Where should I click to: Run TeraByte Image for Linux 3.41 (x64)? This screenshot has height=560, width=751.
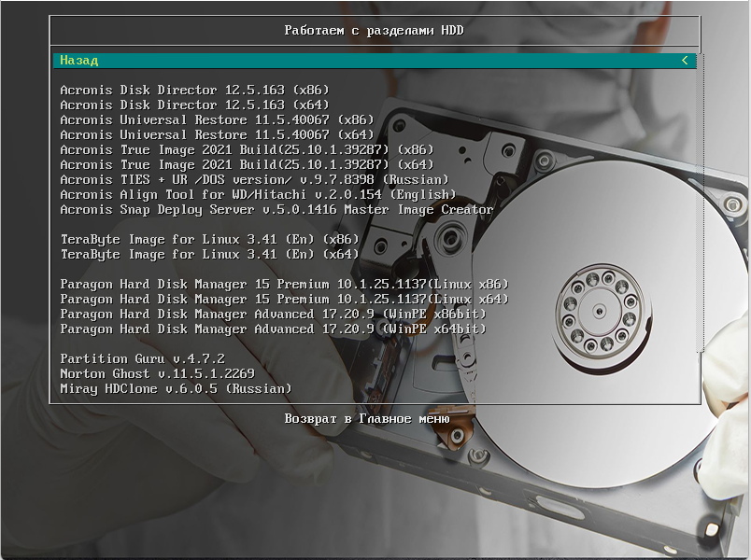pyautogui.click(x=209, y=255)
